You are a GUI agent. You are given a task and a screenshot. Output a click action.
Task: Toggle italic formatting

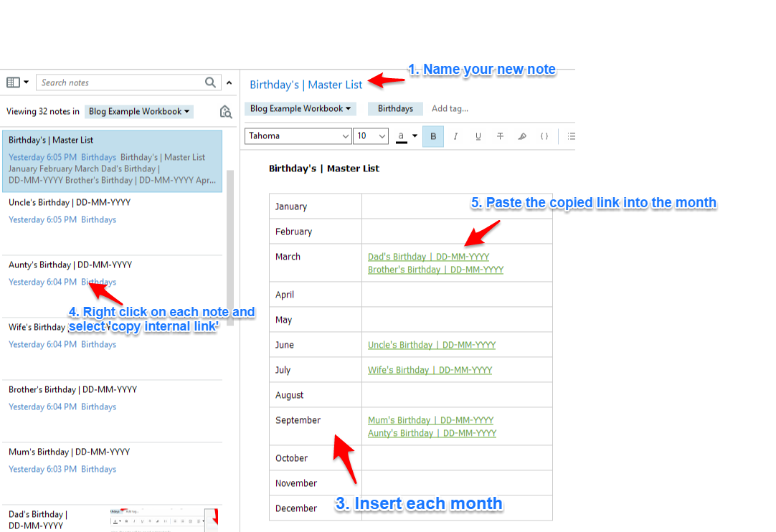(455, 136)
